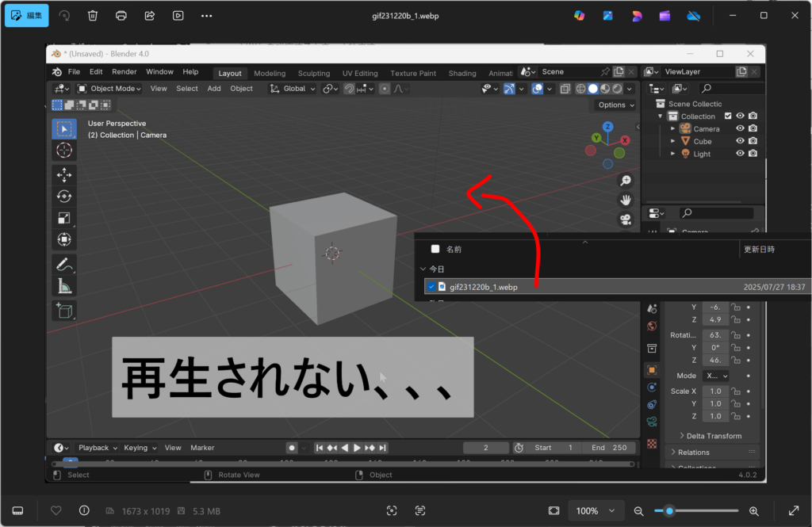Select Blender's Cursor tool icon
The height and width of the screenshot is (527, 812).
64,151
